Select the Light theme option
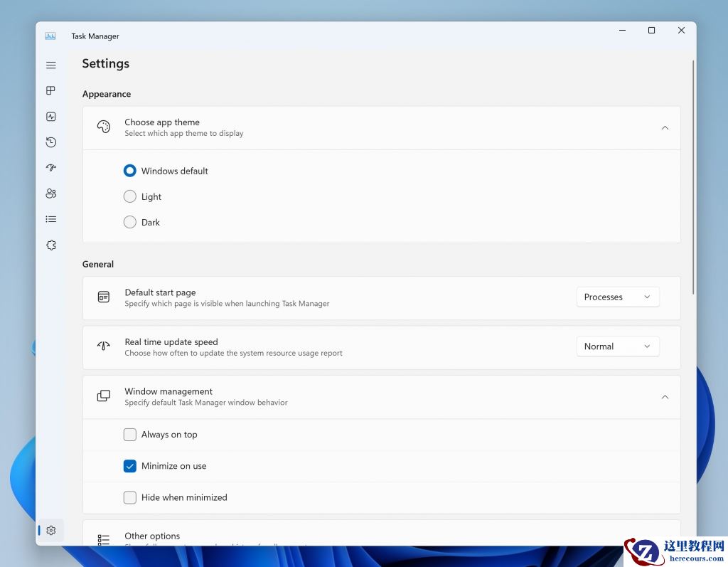Viewport: 728px width, 567px height. pyautogui.click(x=129, y=196)
